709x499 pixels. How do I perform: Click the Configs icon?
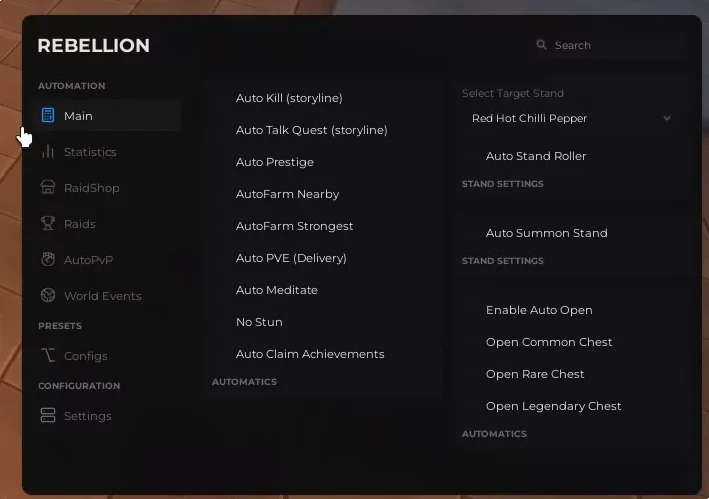pyautogui.click(x=48, y=356)
